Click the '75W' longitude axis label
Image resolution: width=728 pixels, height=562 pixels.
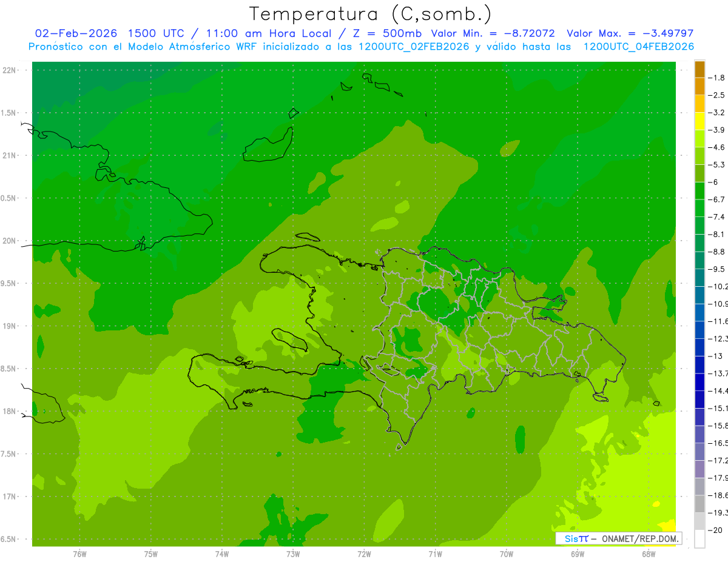tap(151, 554)
